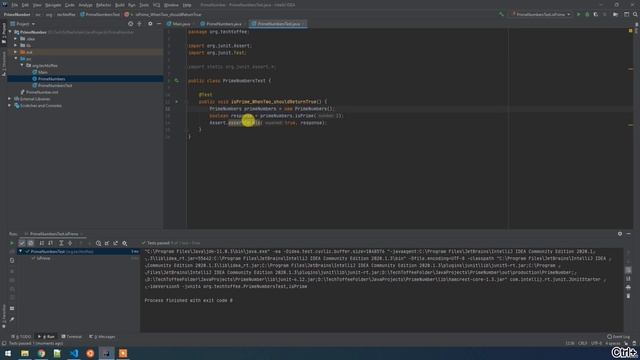The image size is (640, 360).
Task: Collapse the src folder
Action: point(16,59)
